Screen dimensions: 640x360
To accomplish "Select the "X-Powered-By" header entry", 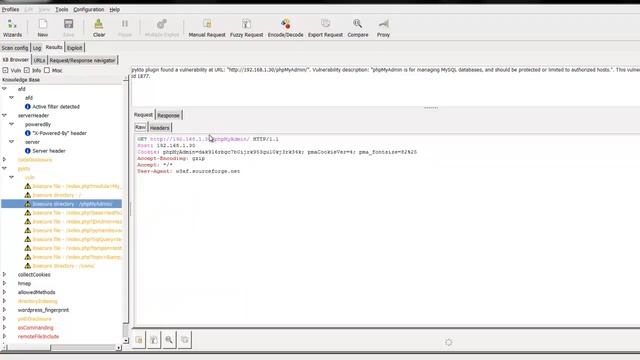I will point(60,133).
